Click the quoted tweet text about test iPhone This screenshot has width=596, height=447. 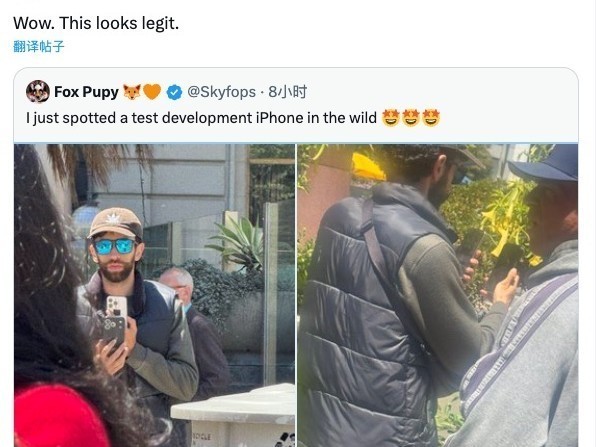(x=201, y=118)
